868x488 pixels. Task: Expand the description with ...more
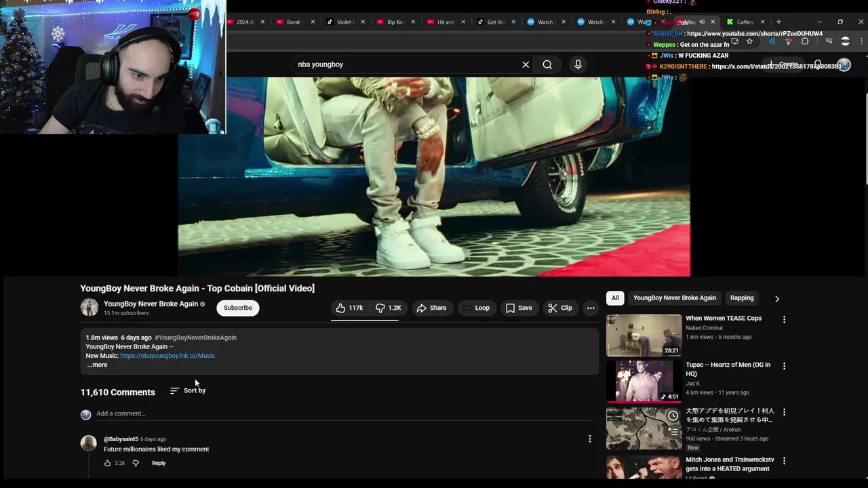pos(97,365)
